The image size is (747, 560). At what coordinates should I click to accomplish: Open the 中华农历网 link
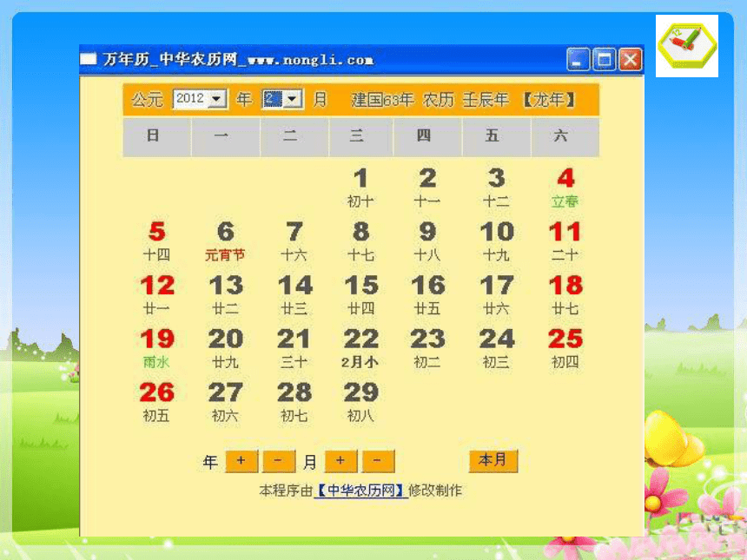360,491
